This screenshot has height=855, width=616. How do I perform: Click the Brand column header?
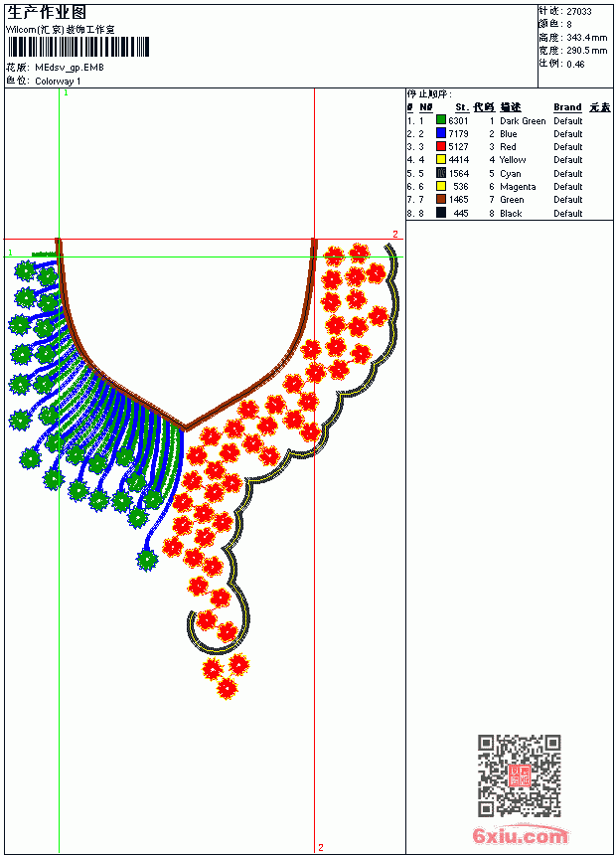point(567,107)
